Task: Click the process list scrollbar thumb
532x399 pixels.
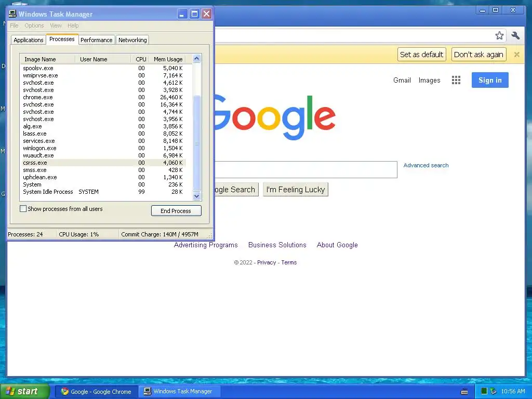Action: click(196, 143)
